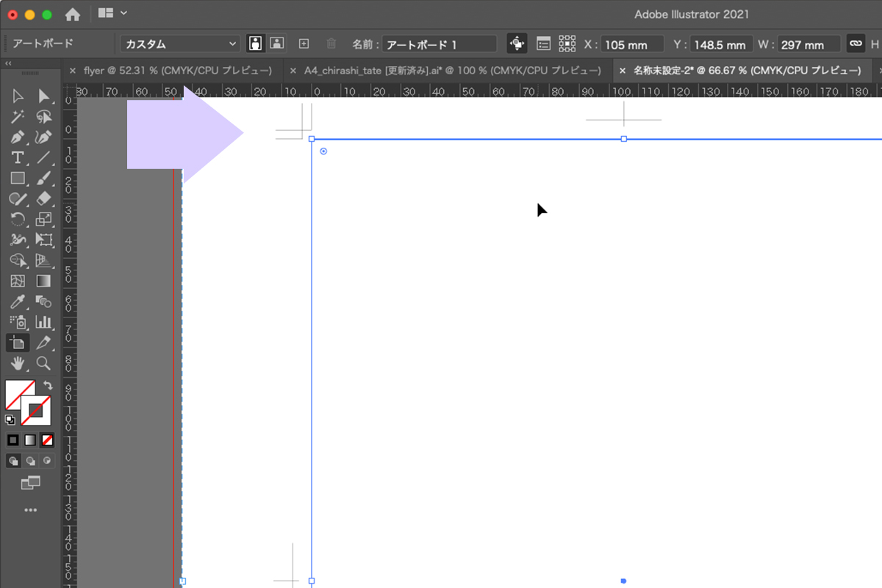
Task: Switch to the Direct Selection tool
Action: tap(43, 96)
